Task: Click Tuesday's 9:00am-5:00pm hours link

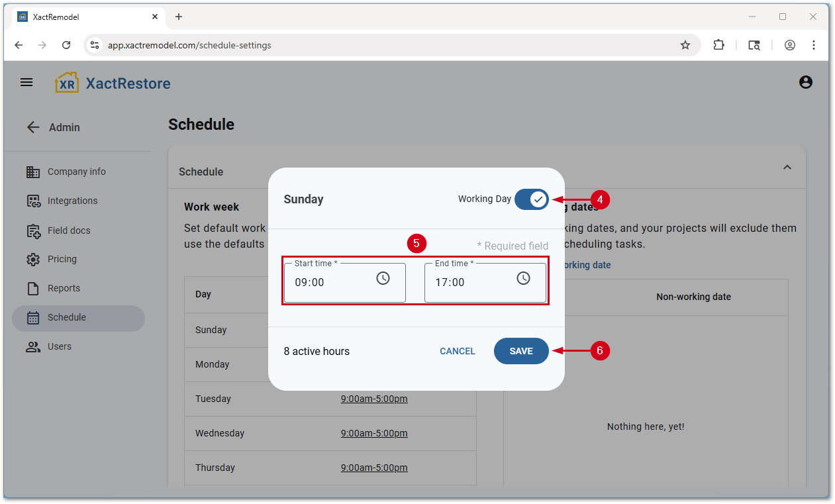Action: (x=374, y=399)
